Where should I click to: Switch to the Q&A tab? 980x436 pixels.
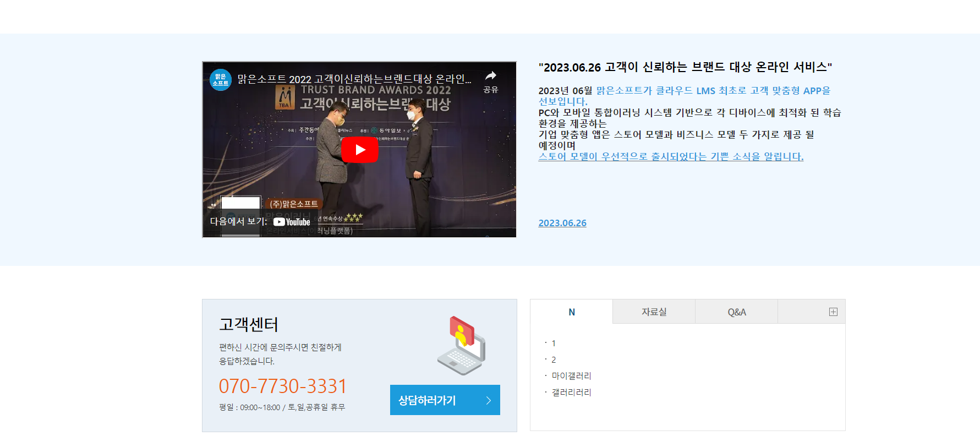coord(736,312)
